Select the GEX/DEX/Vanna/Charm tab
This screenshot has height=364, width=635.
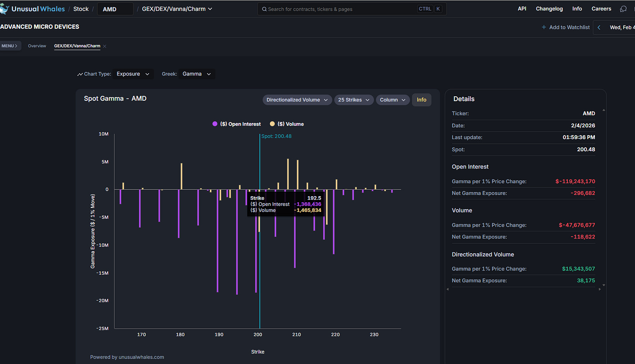coord(77,46)
